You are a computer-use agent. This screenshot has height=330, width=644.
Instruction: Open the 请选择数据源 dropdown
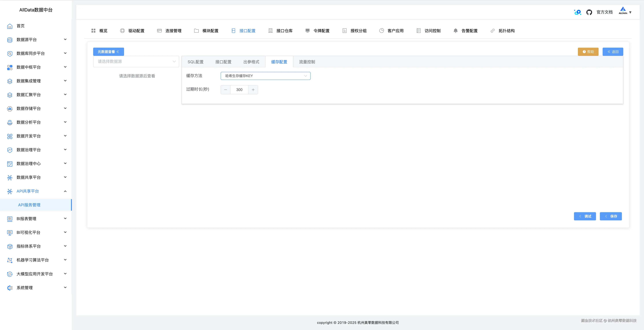pyautogui.click(x=136, y=61)
